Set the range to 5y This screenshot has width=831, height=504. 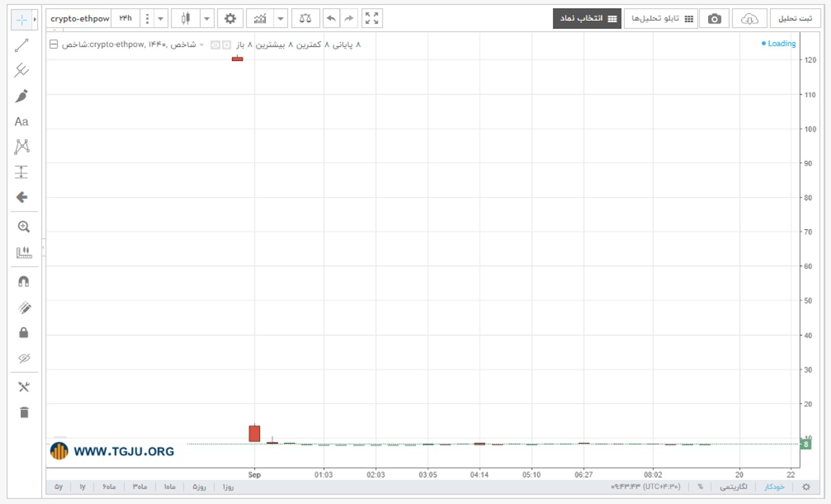point(59,487)
